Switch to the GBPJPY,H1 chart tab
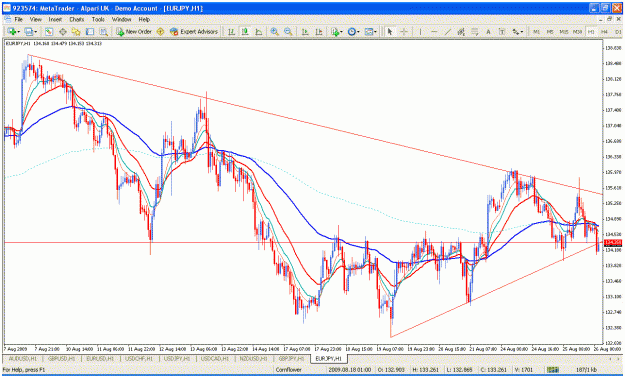 291,359
